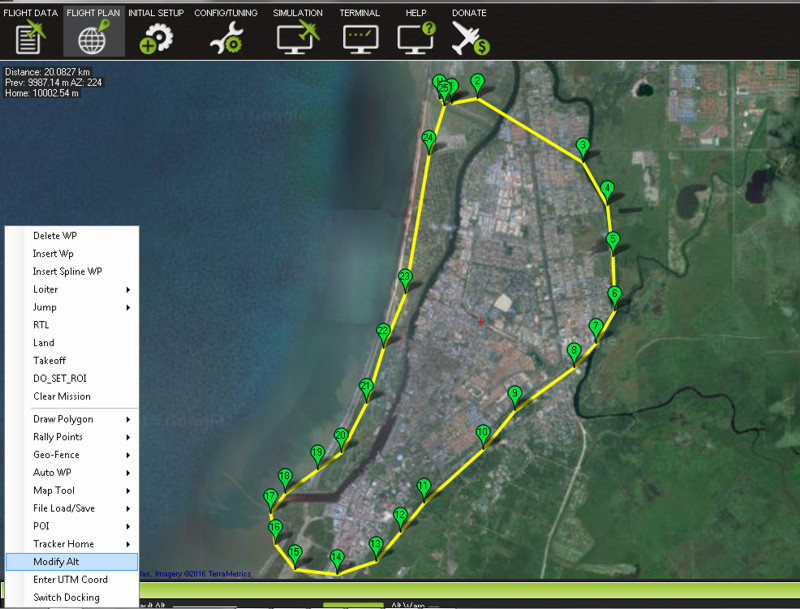Image resolution: width=800 pixels, height=609 pixels.
Task: Select Modify Alt from context menu
Action: [x=71, y=562]
